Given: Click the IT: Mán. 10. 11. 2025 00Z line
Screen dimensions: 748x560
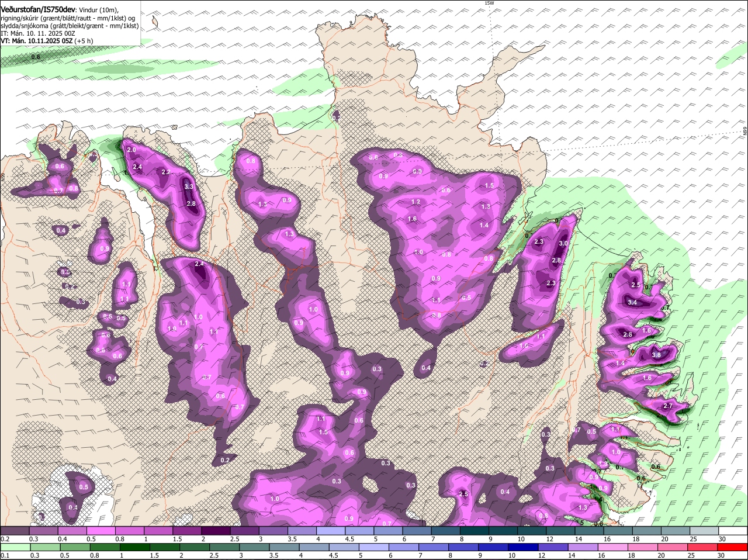Looking at the screenshot, I should tap(38, 33).
